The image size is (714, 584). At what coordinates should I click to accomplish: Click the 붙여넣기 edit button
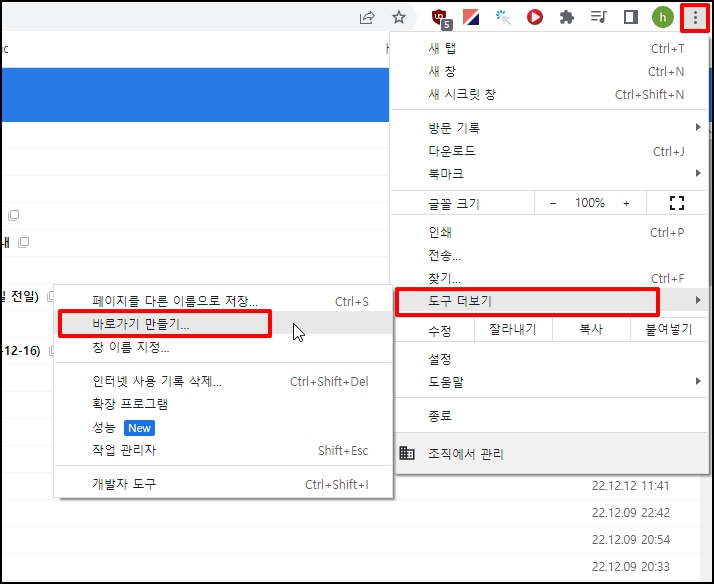[669, 329]
